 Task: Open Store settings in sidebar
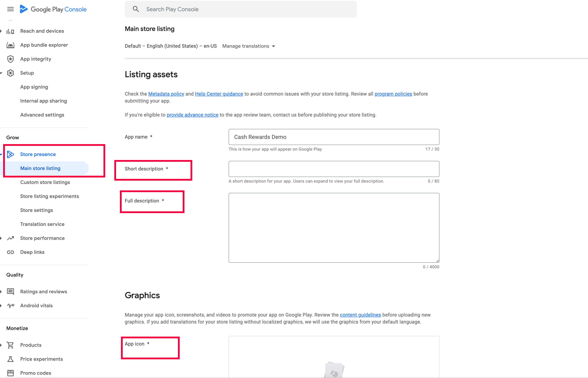click(37, 210)
